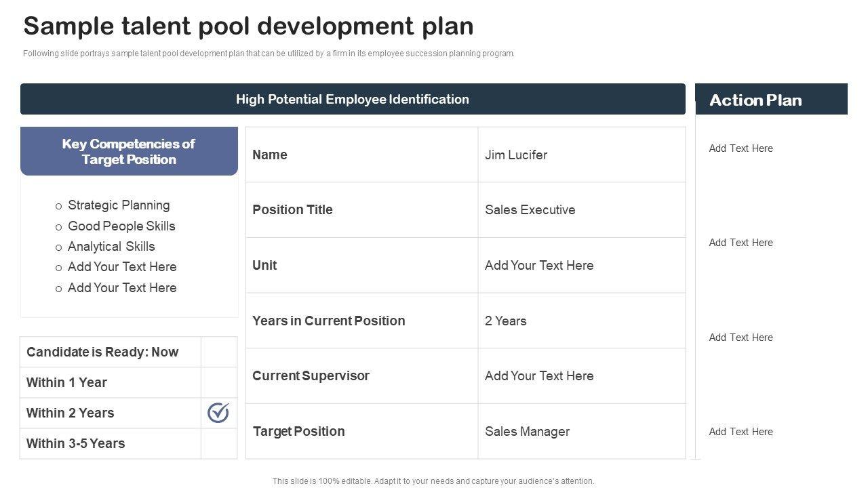868x488 pixels.
Task: Select the slide title Sample talent pool development plan
Action: (x=248, y=26)
